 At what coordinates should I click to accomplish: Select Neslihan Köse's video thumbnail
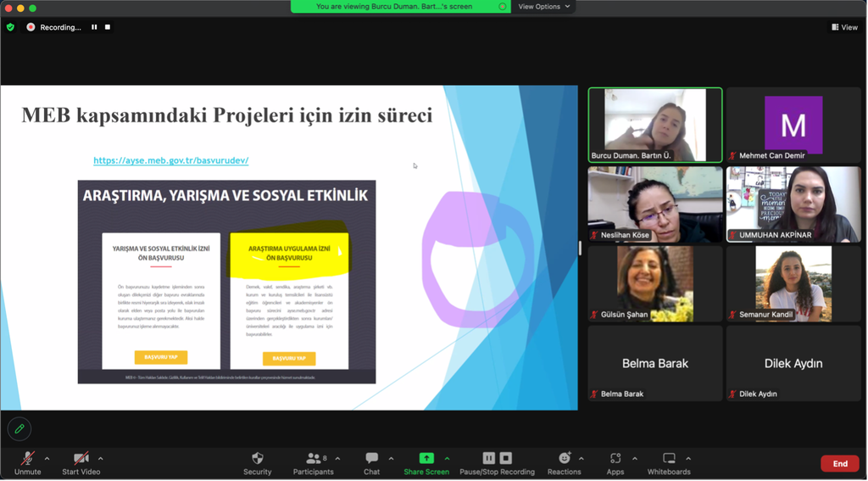pyautogui.click(x=655, y=204)
